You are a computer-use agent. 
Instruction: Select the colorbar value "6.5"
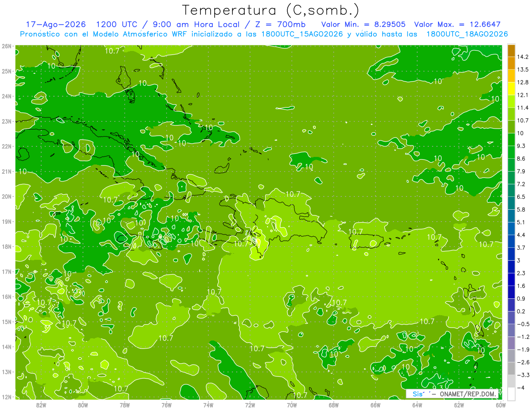coord(521,196)
